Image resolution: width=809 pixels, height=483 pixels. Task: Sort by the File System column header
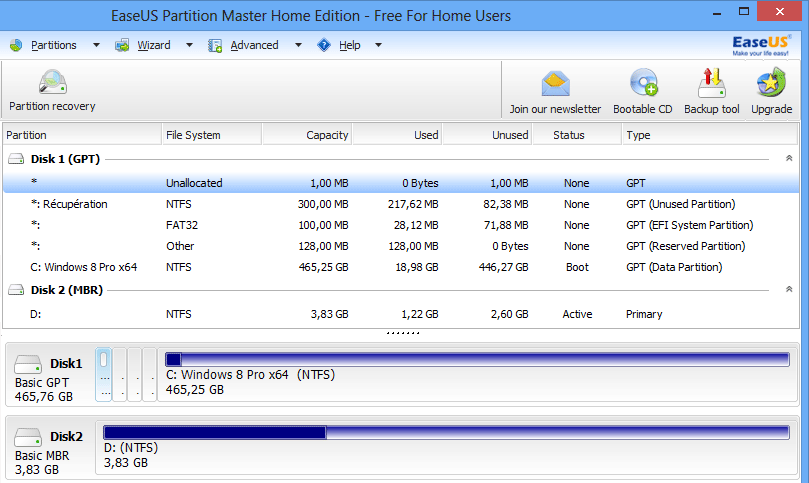212,135
